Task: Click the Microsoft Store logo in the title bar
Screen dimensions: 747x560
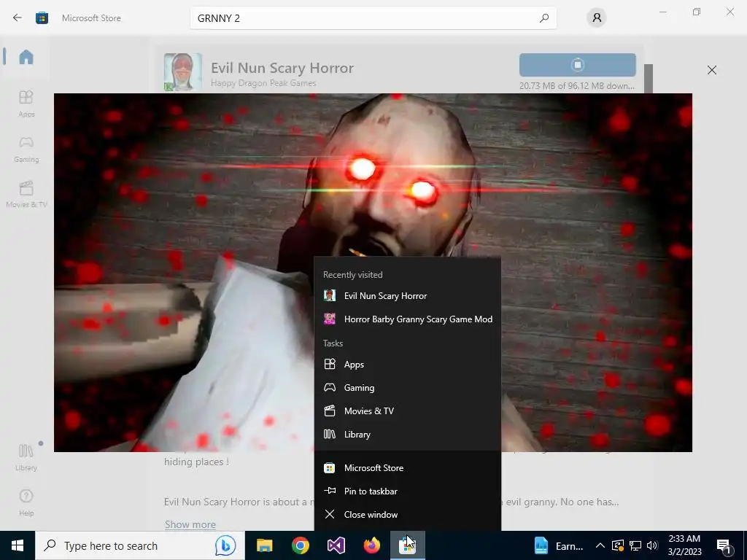Action: point(42,18)
